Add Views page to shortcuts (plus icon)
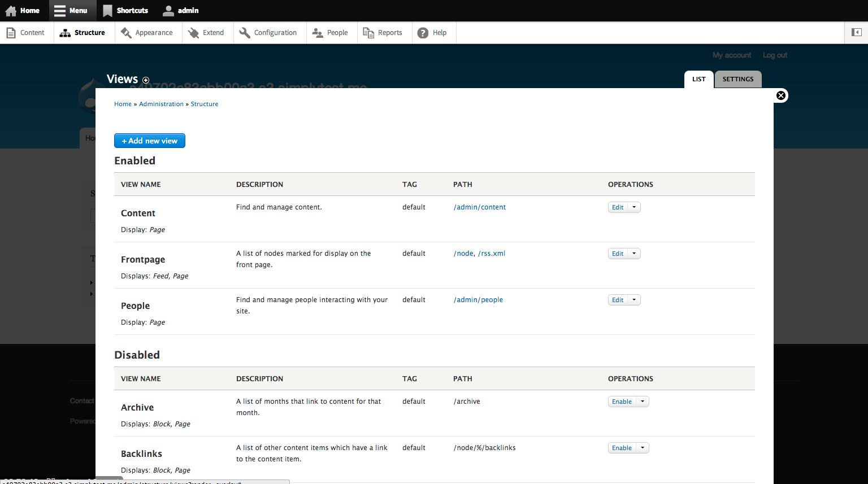Image resolution: width=868 pixels, height=484 pixels. point(146,80)
